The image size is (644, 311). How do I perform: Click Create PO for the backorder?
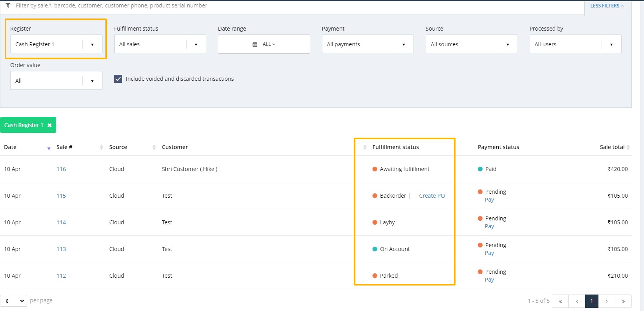click(432, 196)
